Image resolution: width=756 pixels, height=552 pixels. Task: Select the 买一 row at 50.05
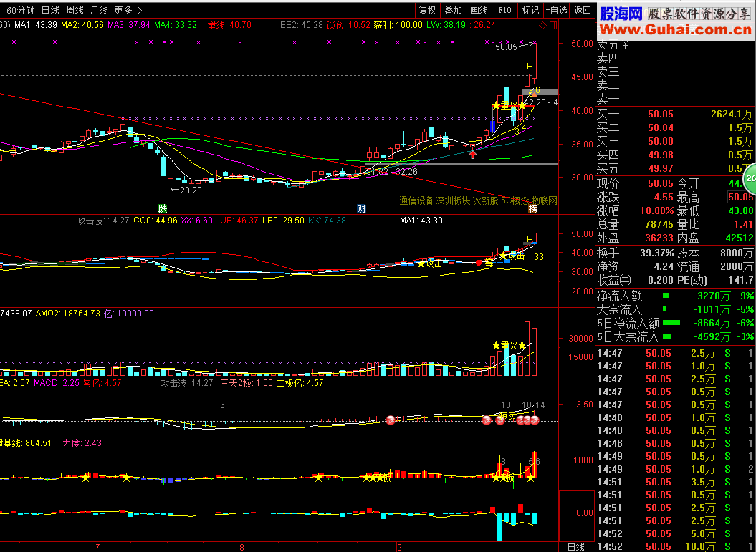coord(675,114)
